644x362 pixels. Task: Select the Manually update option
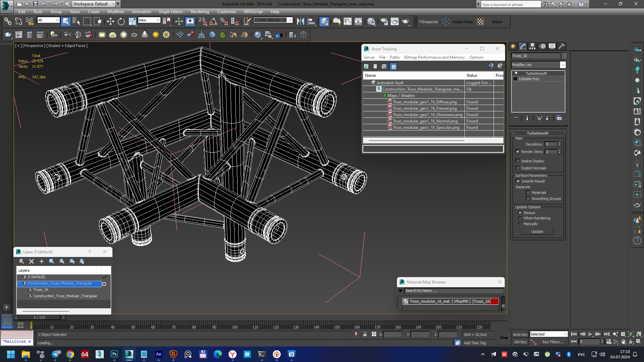click(x=520, y=224)
